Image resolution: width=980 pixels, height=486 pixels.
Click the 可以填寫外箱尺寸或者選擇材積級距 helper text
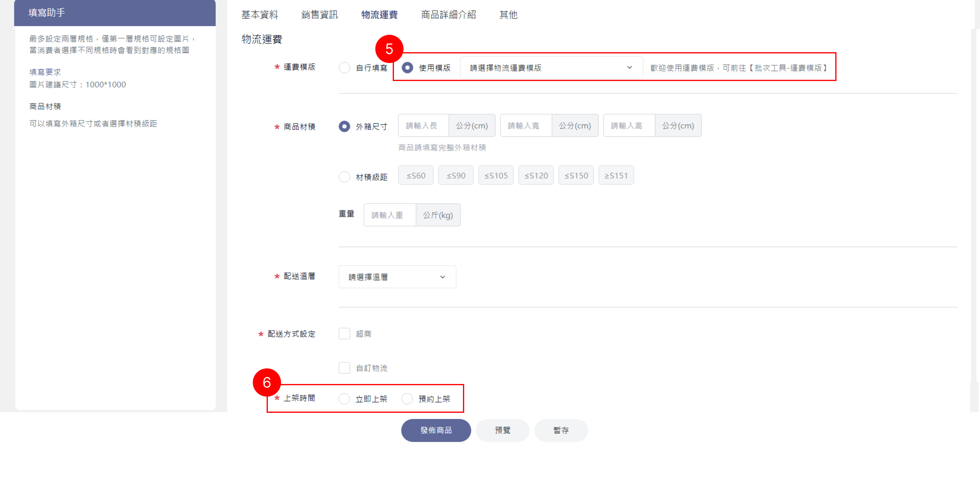(x=93, y=123)
